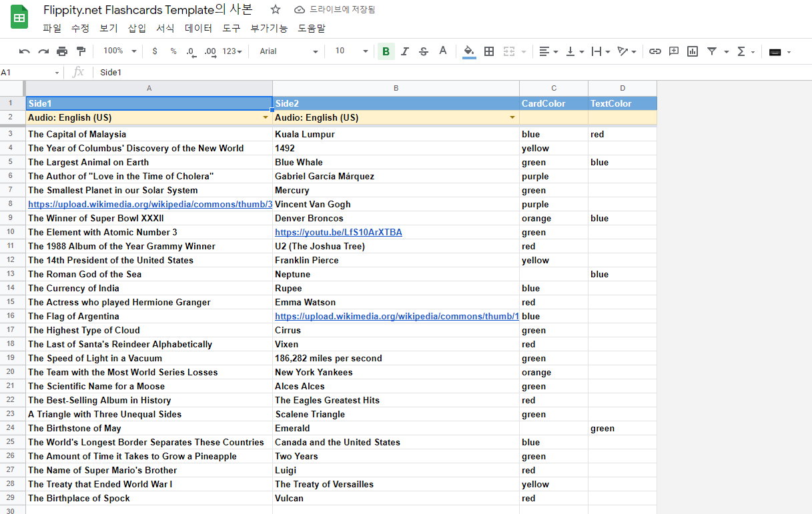
Task: Open the 도구 menu
Action: pyautogui.click(x=232, y=28)
